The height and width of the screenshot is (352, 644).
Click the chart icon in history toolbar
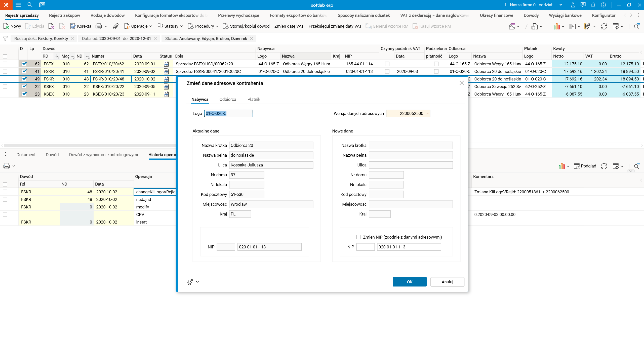tap(561, 166)
